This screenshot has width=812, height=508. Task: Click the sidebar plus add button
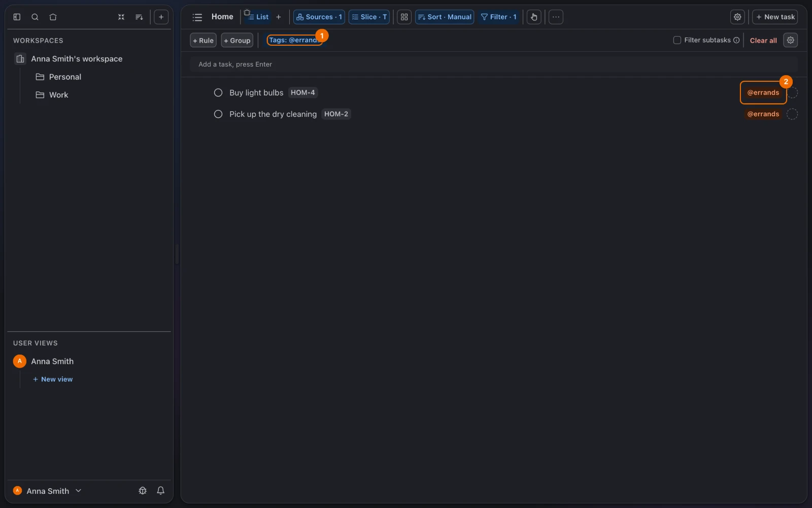[x=161, y=17]
